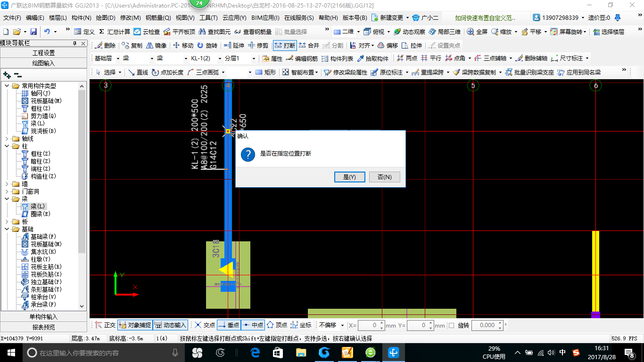Open the BIM应用(I) menu
This screenshot has width=644, height=362.
pos(265,18)
